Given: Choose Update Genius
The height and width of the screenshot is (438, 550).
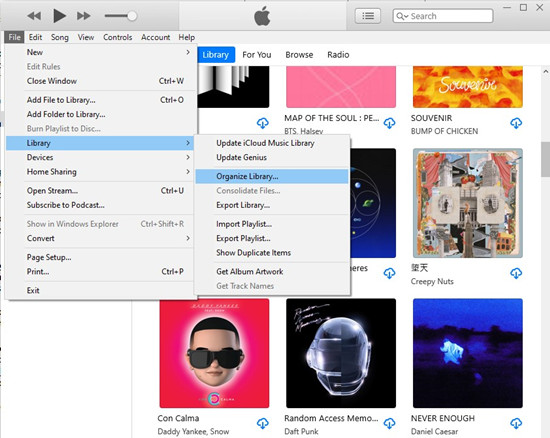Looking at the screenshot, I should (x=272, y=157).
